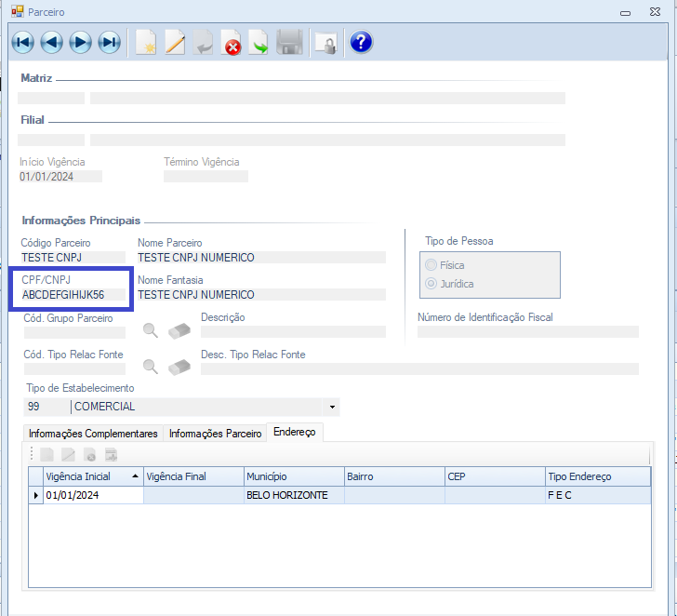Go to the first record
677x616 pixels.
22,42
